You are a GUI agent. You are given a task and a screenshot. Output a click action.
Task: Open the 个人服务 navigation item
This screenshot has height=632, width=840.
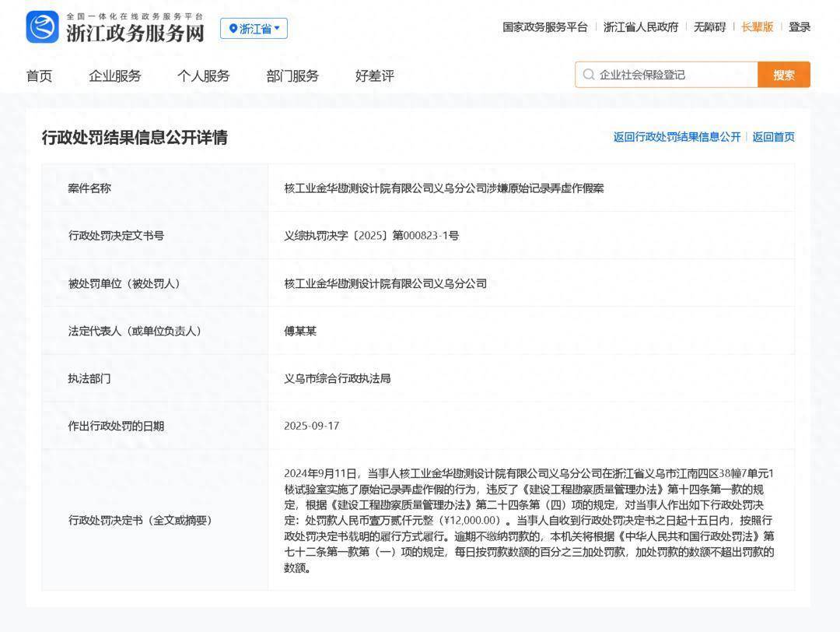pos(204,76)
